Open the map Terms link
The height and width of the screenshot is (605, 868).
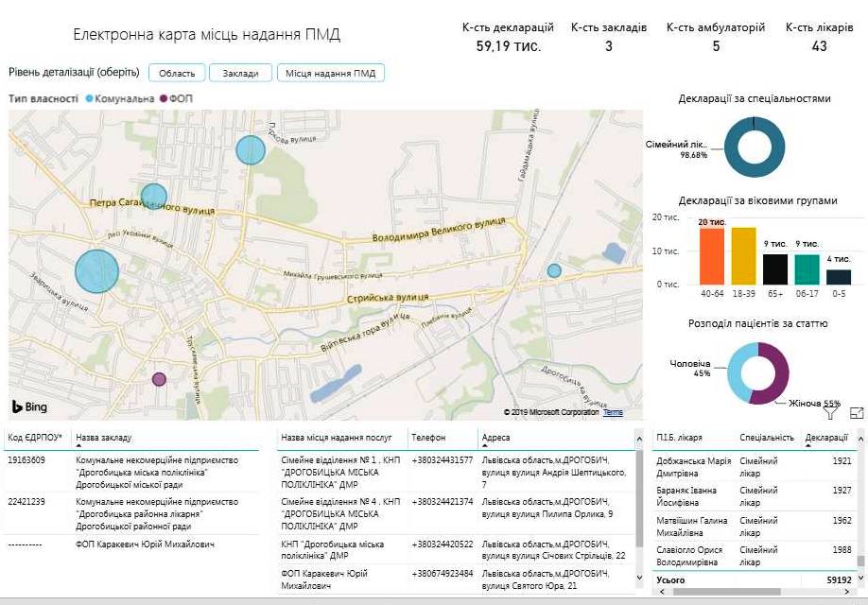coord(613,413)
